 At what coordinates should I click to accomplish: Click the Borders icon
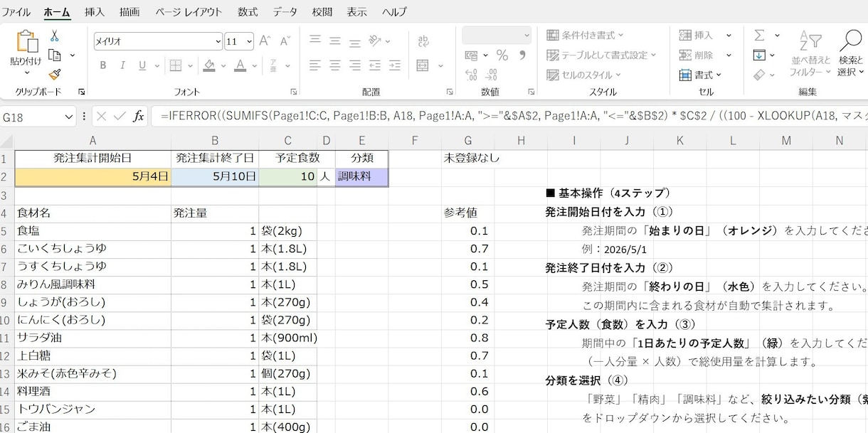[x=176, y=65]
